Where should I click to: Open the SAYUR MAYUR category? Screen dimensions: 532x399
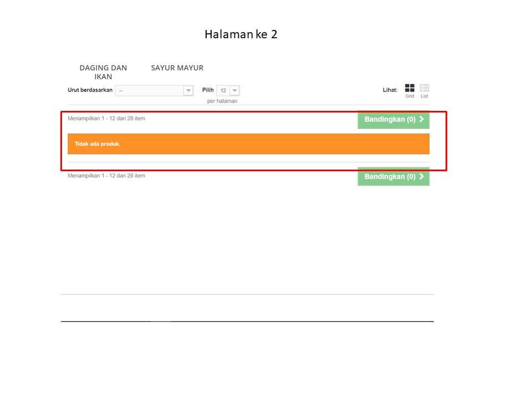click(177, 68)
